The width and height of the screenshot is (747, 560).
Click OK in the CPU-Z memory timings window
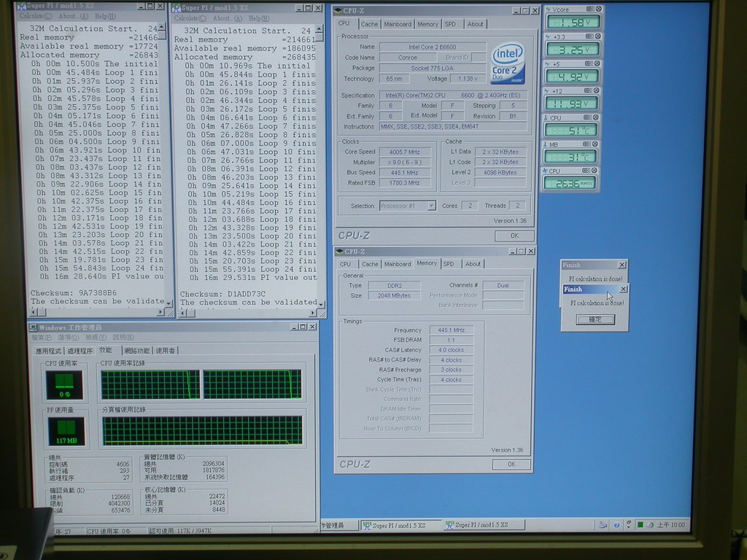[511, 464]
